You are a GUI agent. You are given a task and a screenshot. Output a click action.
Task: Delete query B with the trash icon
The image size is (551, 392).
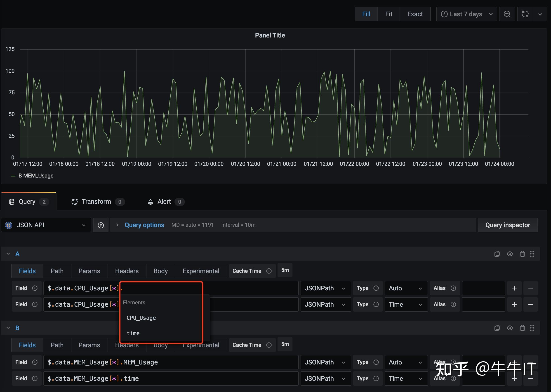[x=523, y=328]
